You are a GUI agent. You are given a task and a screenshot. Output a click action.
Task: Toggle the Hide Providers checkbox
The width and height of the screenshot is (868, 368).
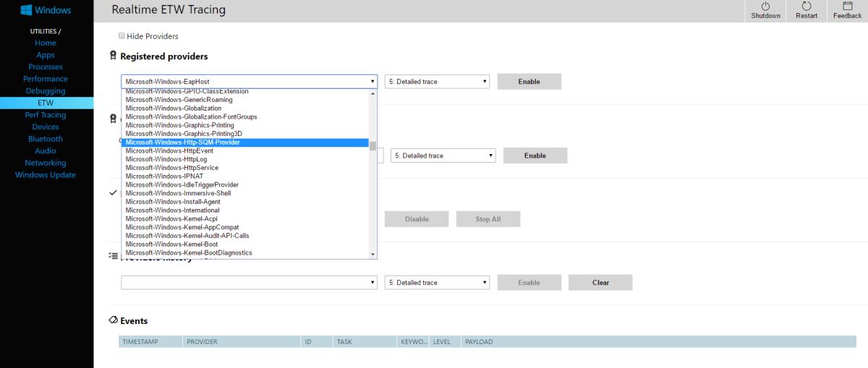122,35
